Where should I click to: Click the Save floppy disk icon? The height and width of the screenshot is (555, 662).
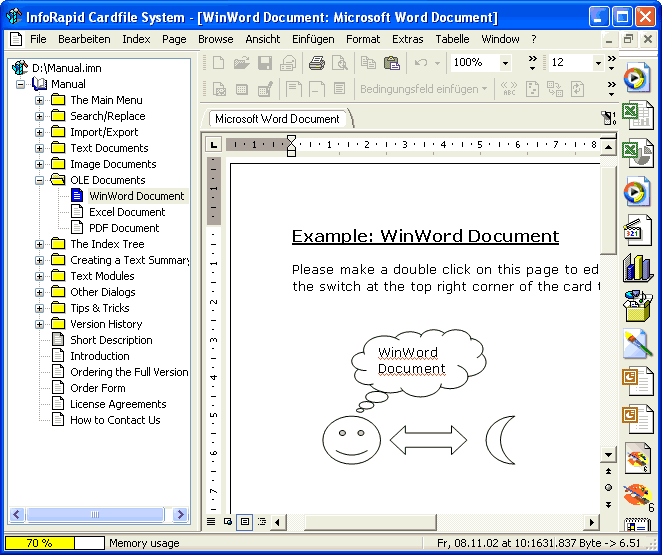click(x=265, y=63)
